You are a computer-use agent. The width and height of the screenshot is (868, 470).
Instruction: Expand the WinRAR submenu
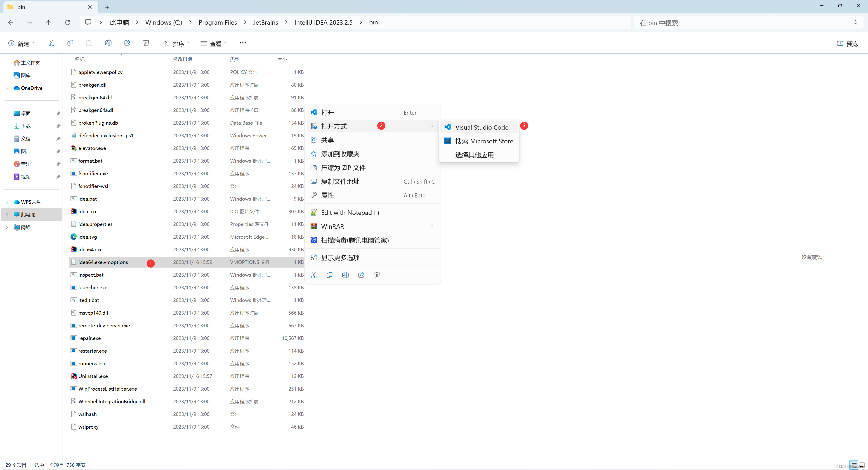[433, 226]
